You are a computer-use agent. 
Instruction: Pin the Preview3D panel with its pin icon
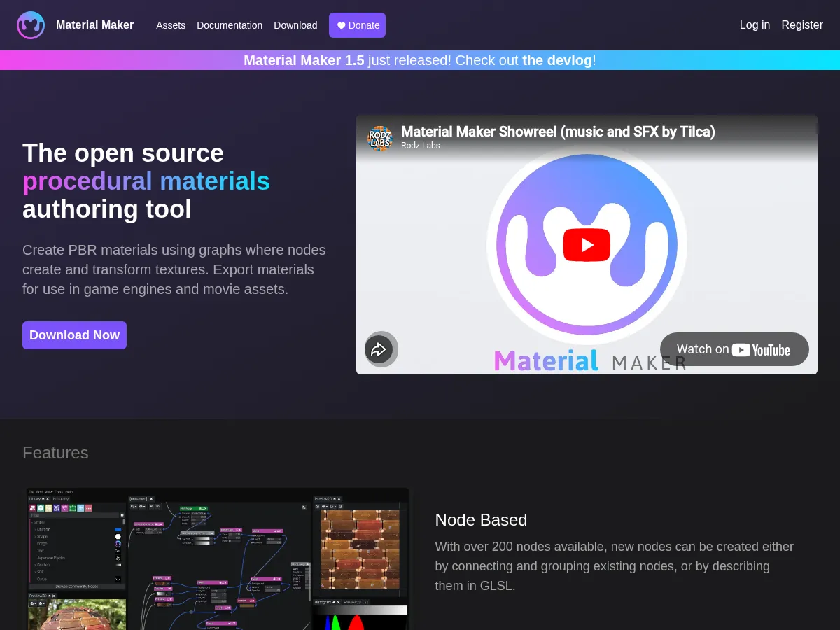click(x=50, y=596)
